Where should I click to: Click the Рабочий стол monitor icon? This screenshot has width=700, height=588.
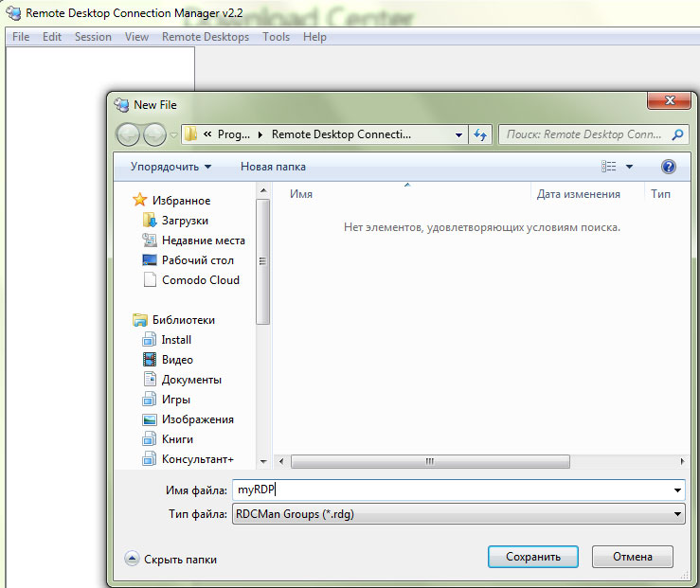[x=149, y=259]
